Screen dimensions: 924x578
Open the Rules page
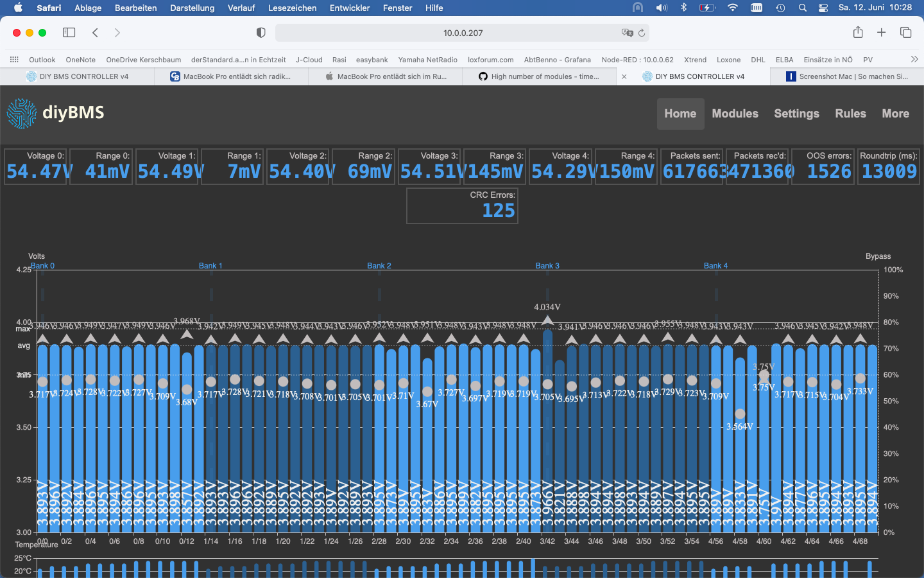tap(850, 114)
